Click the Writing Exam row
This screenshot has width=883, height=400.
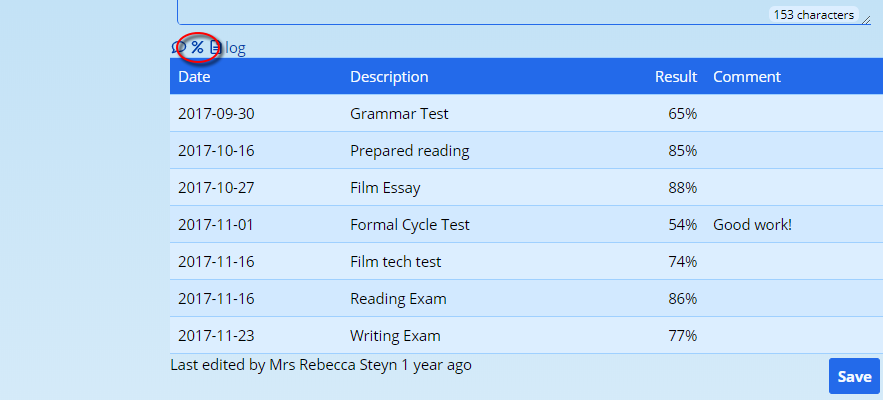click(x=395, y=336)
